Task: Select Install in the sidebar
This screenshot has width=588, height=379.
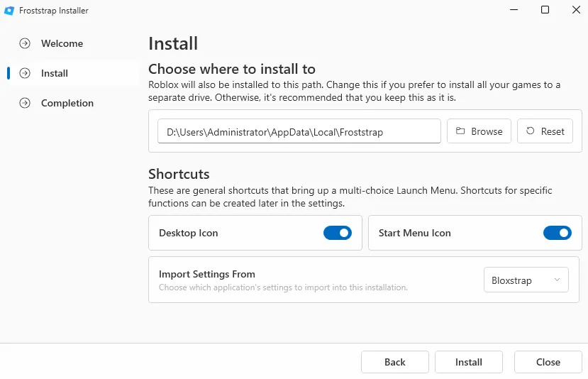Action: pos(73,73)
